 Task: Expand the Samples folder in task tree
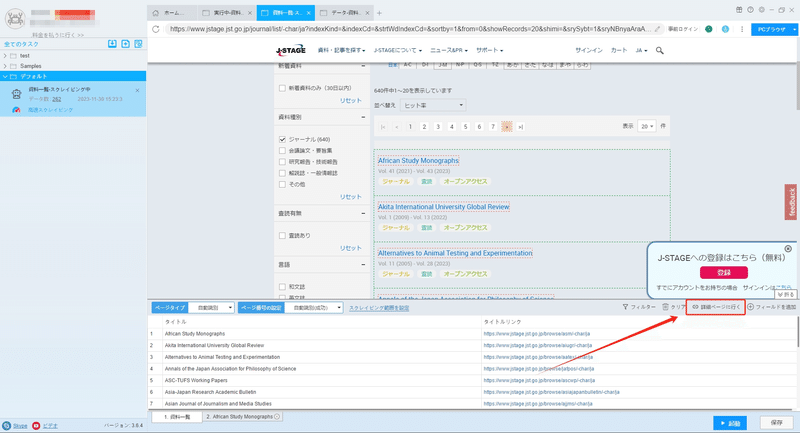pyautogui.click(x=5, y=66)
